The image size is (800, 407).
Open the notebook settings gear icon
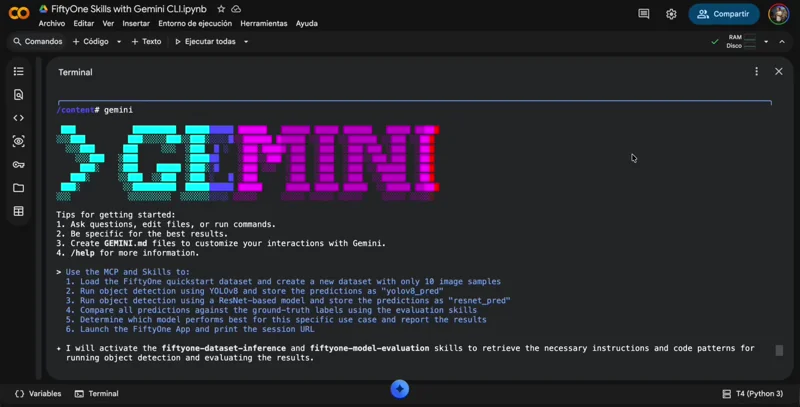[x=671, y=14]
